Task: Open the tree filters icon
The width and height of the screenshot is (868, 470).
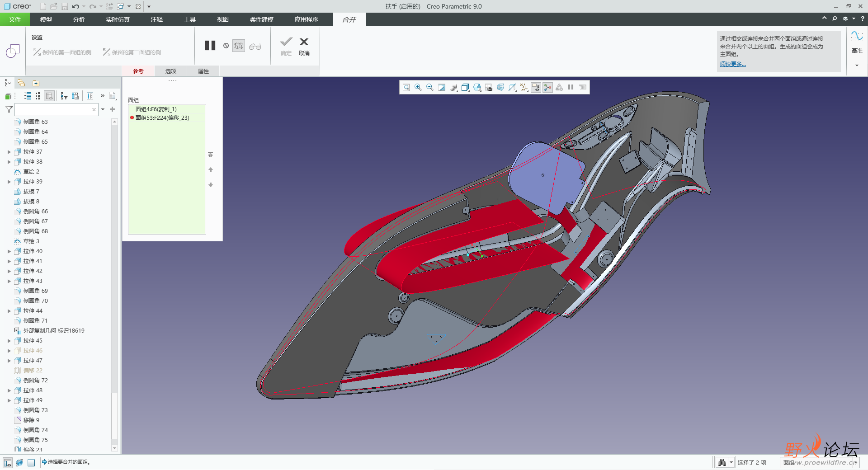Action: point(64,96)
